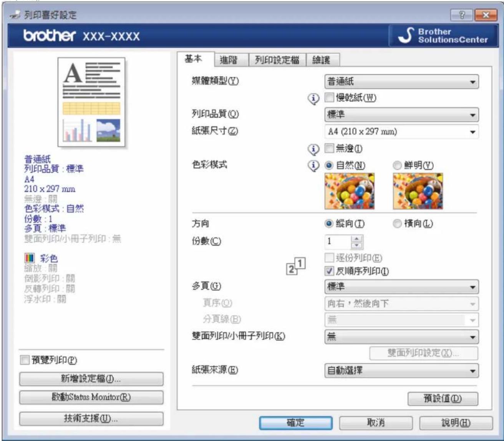This screenshot has width=504, height=441.
Task: Click the 210 x 297 mm summary text
Action: point(50,189)
